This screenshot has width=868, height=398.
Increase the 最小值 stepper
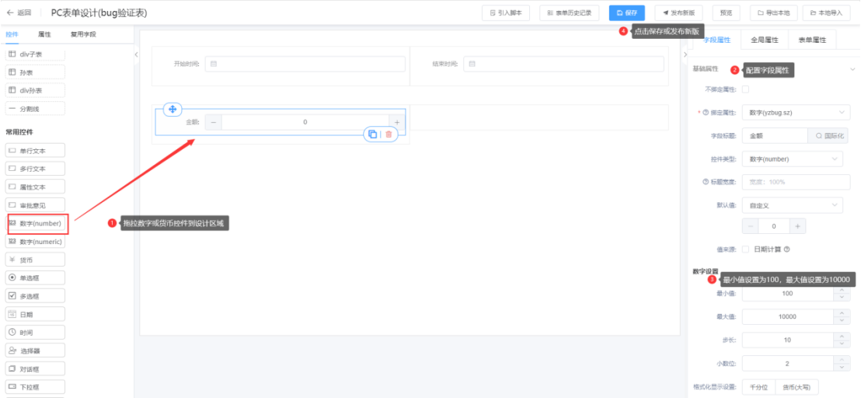[842, 289]
